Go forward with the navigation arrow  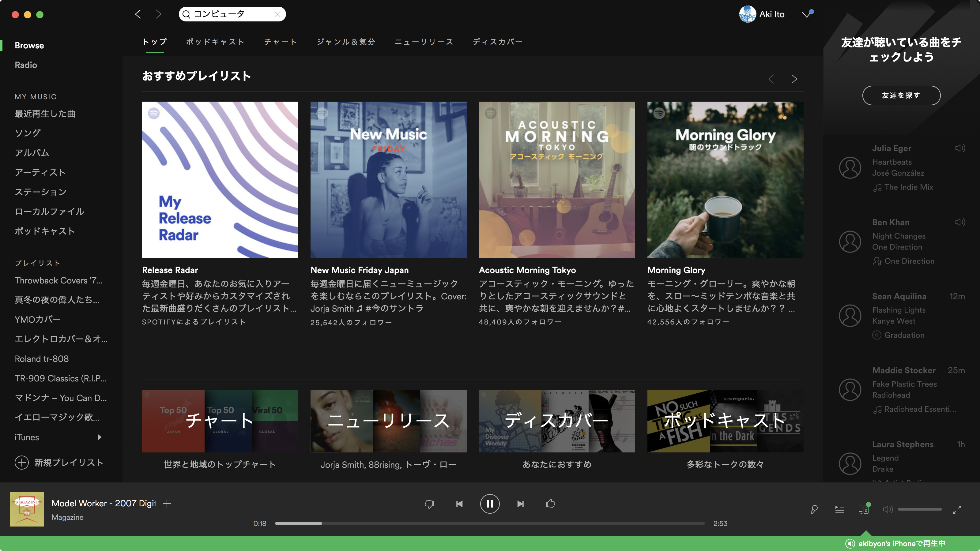(x=159, y=14)
